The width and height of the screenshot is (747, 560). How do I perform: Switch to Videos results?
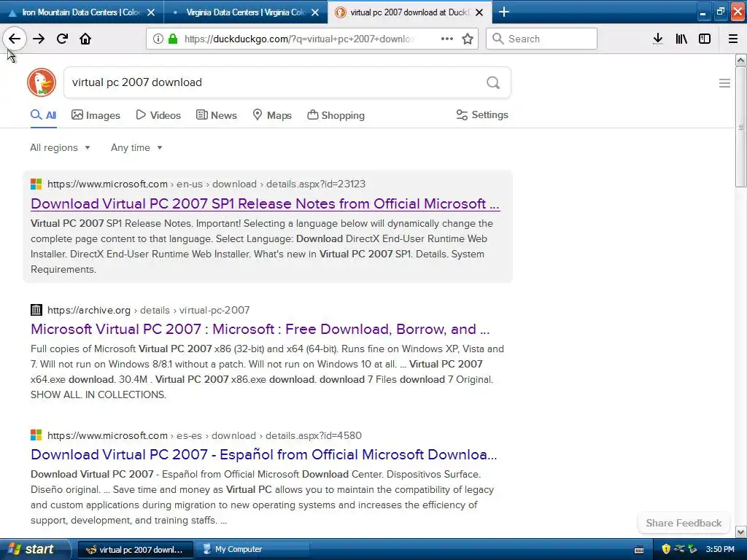[158, 115]
